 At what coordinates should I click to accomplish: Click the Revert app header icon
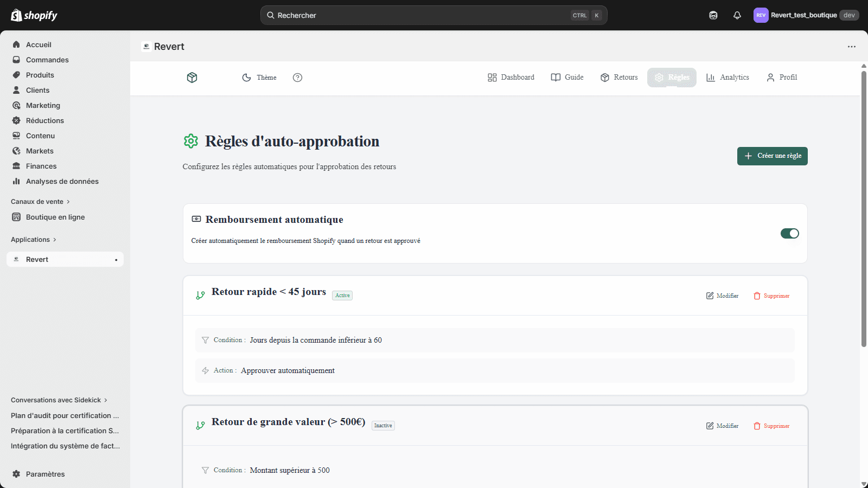[146, 47]
